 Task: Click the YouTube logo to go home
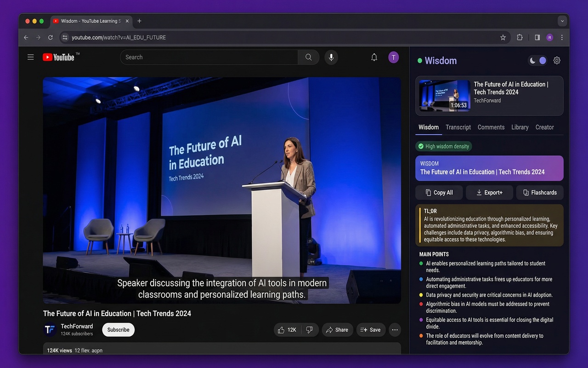[x=60, y=57]
